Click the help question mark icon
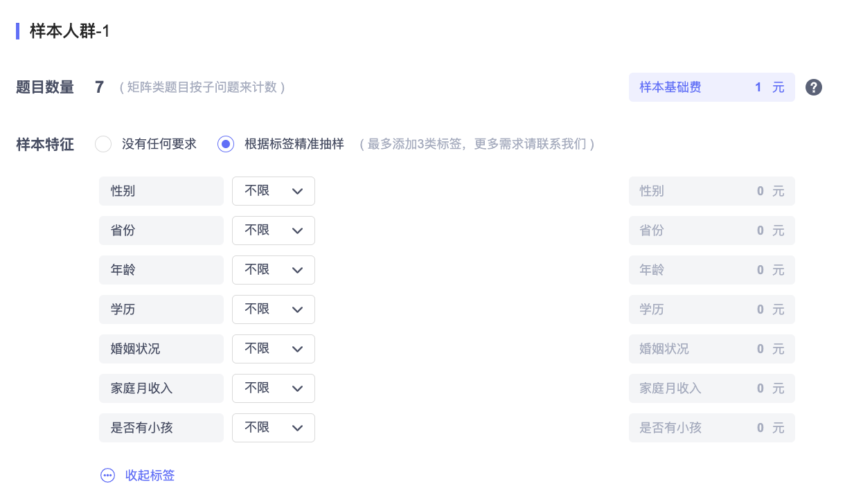The height and width of the screenshot is (504, 845). click(x=814, y=88)
